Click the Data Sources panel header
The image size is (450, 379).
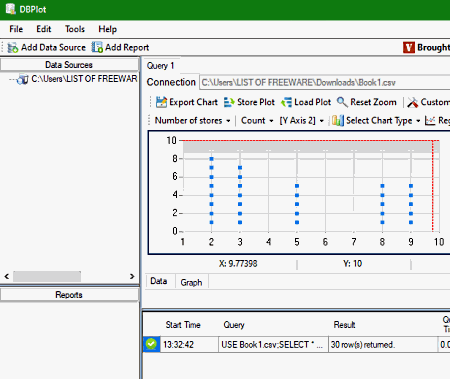pyautogui.click(x=69, y=64)
